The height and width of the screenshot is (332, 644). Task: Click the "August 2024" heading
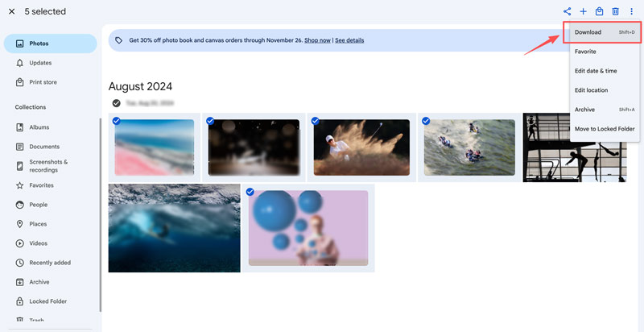[140, 86]
